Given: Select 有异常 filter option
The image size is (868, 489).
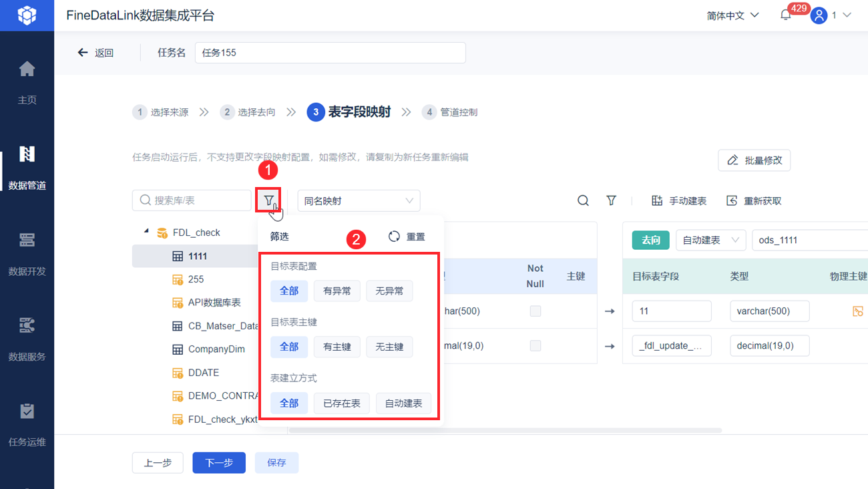Looking at the screenshot, I should click(x=337, y=291).
